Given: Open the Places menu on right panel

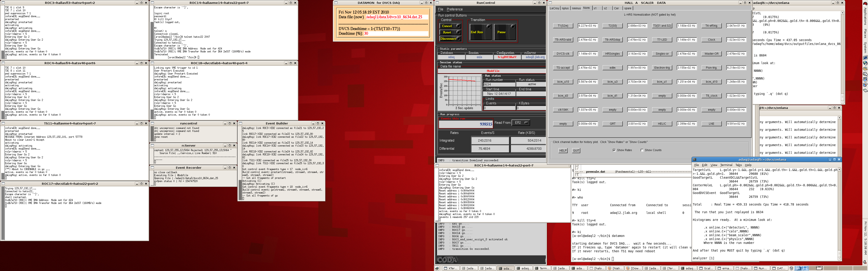Looking at the screenshot, I should 865,34.
